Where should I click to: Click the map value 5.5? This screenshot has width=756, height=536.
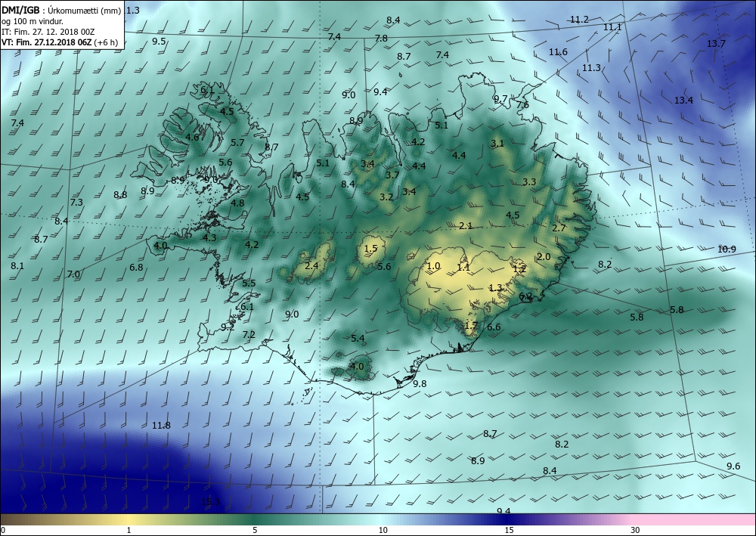click(x=249, y=283)
